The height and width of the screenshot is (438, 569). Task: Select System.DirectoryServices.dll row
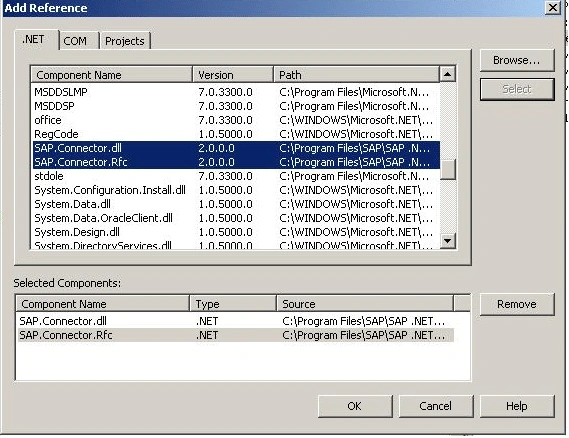(x=236, y=245)
